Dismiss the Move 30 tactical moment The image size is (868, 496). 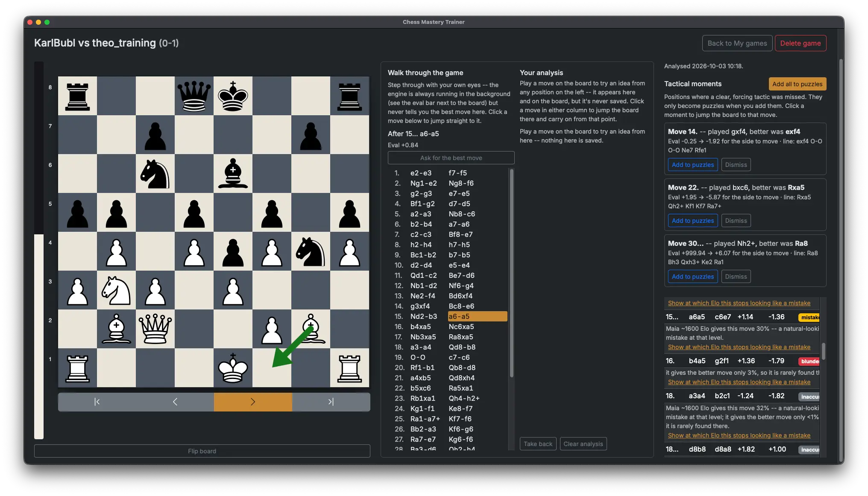pos(736,277)
